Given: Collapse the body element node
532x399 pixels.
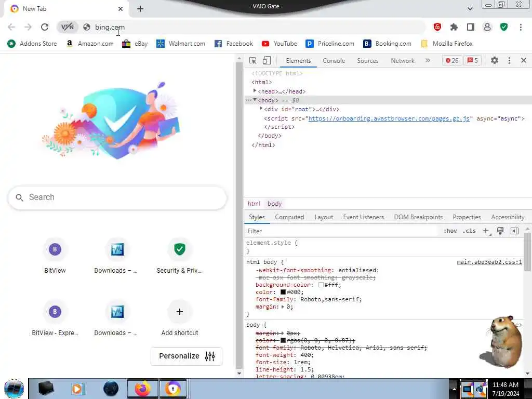Looking at the screenshot, I should click(x=255, y=100).
